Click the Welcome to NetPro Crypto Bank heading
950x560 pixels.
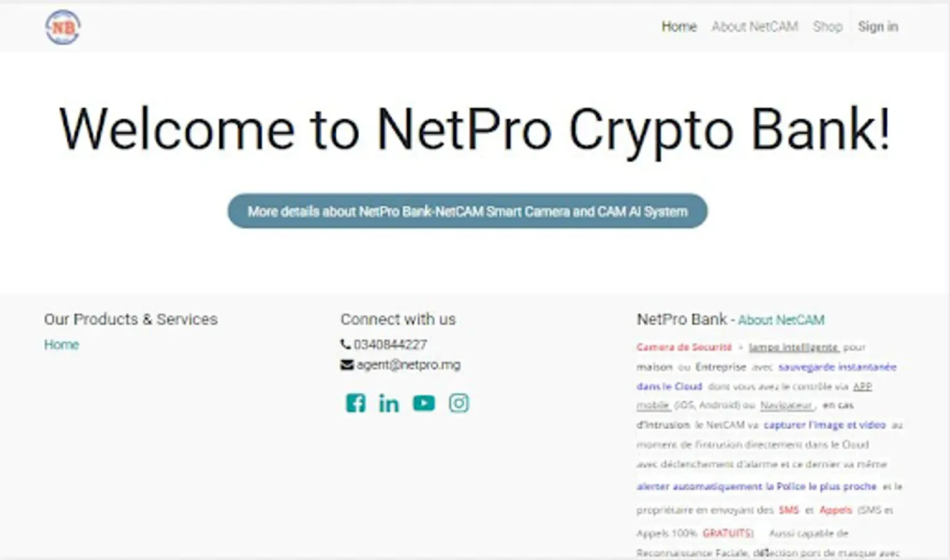pos(474,129)
